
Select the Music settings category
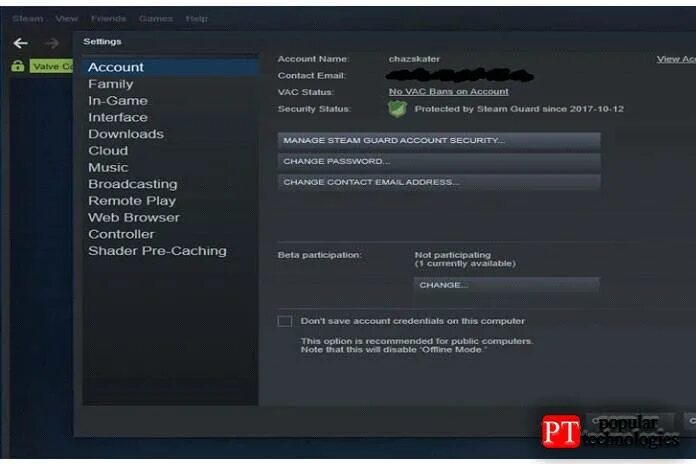point(170,167)
